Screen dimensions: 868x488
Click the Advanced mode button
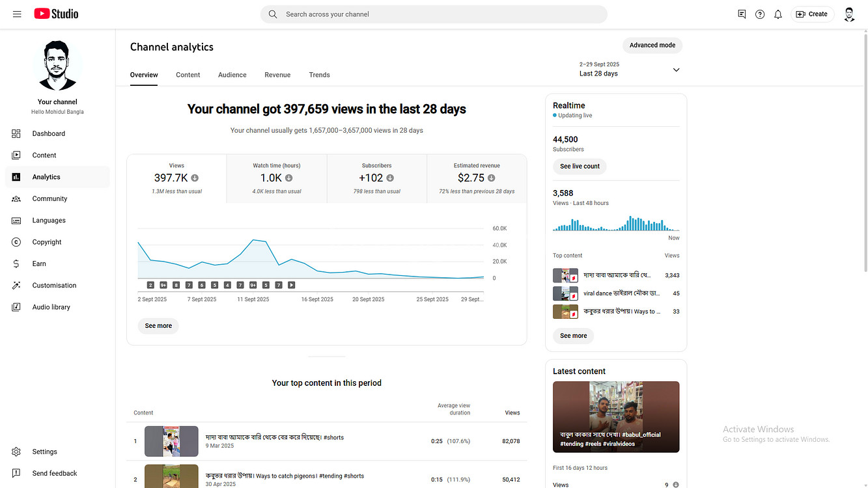tap(652, 45)
